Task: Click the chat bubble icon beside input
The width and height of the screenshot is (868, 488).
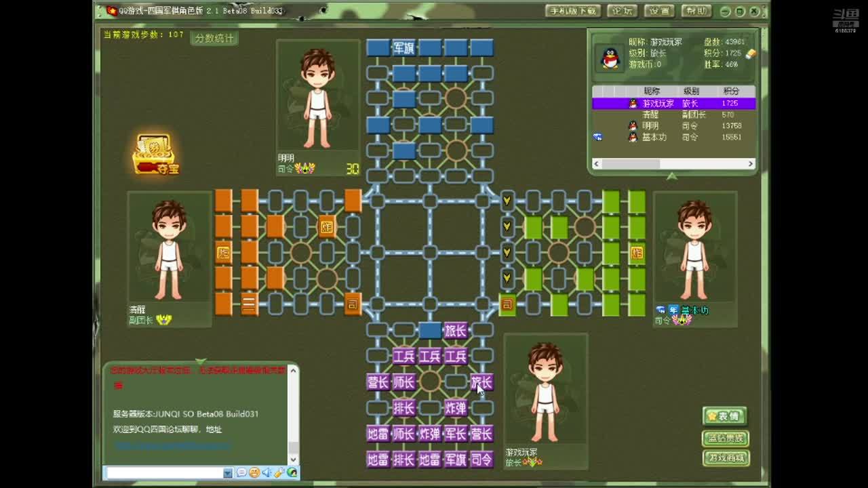Action: tap(241, 472)
